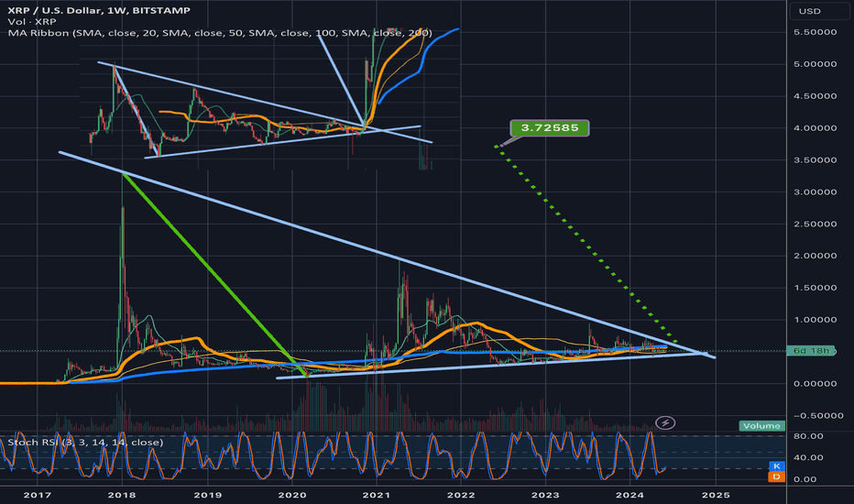The height and width of the screenshot is (504, 854).
Task: Click the 3.50000 price axis value
Action: point(815,160)
